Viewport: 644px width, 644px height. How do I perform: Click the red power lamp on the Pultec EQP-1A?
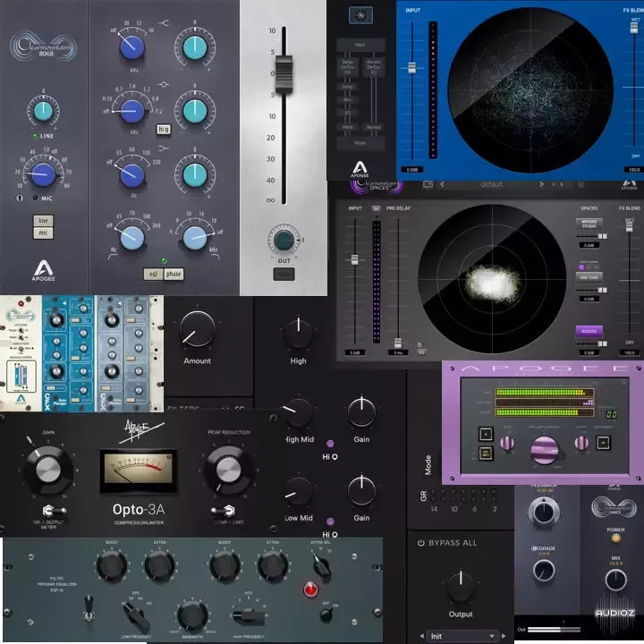click(x=310, y=589)
